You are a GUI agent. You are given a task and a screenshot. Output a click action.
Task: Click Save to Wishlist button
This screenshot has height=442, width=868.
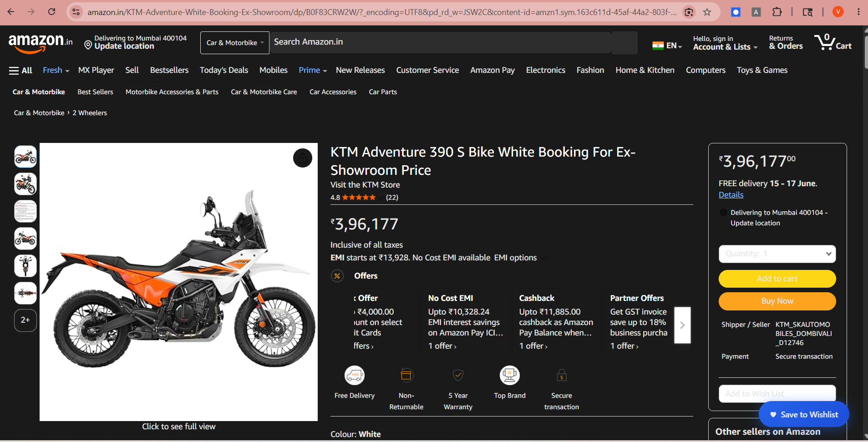pyautogui.click(x=804, y=414)
